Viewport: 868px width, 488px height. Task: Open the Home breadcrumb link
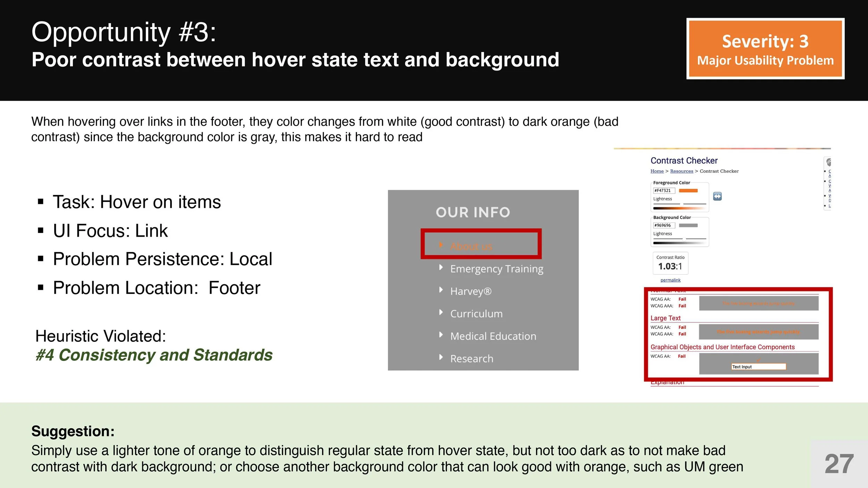click(x=657, y=171)
